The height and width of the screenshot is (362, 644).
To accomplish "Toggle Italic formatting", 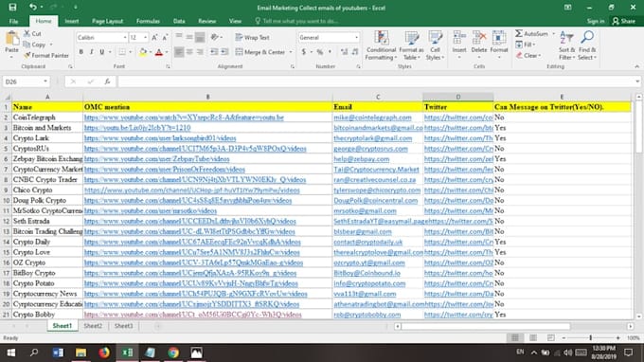I will pos(91,52).
